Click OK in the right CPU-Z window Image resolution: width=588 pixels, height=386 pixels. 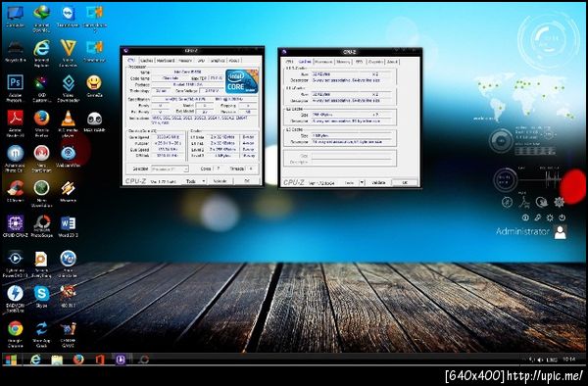pos(405,183)
